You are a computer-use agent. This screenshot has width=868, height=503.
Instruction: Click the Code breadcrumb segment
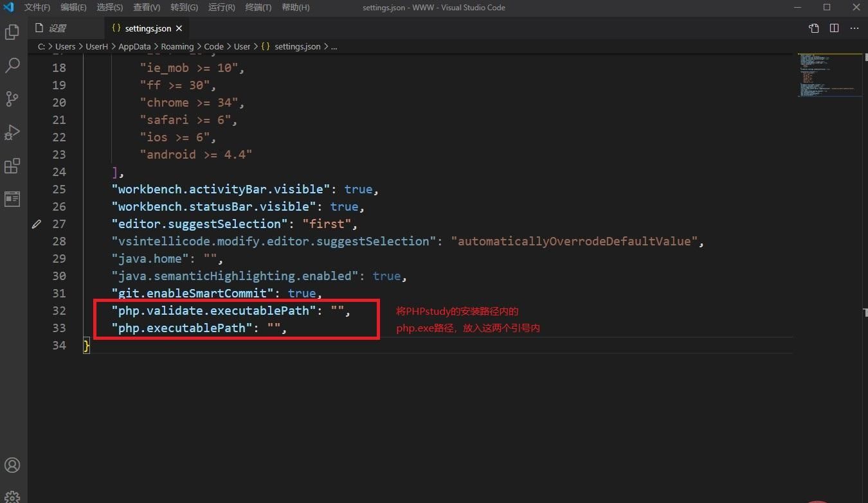tap(214, 46)
